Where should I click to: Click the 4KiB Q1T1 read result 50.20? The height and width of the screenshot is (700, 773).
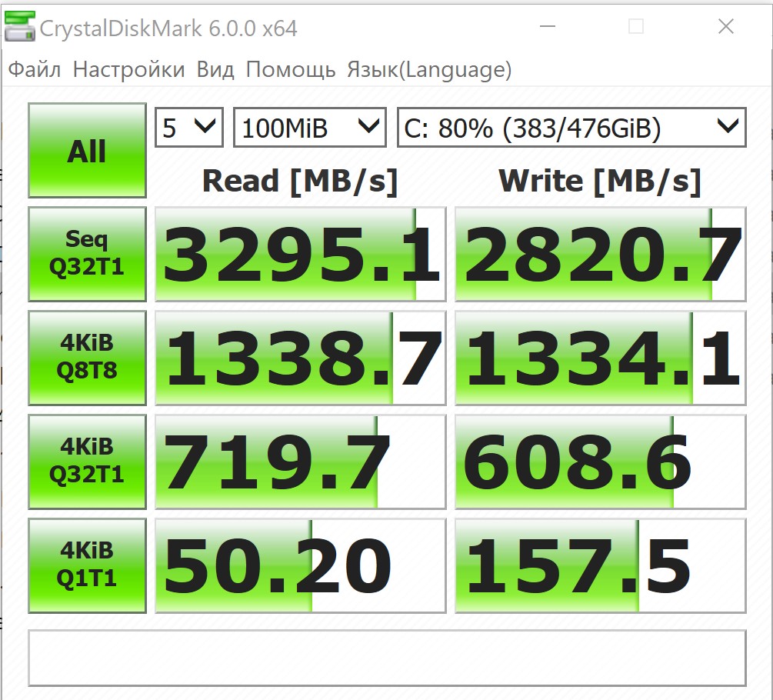point(300,566)
